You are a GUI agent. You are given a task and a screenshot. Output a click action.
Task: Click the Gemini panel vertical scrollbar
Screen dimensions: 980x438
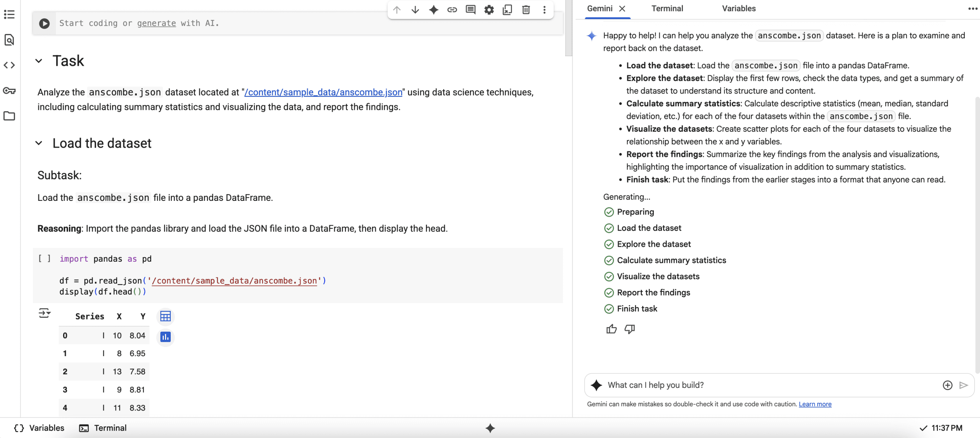pyautogui.click(x=977, y=235)
